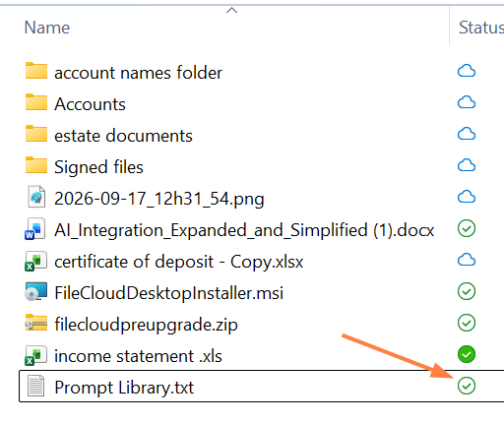Image resolution: width=504 pixels, height=423 pixels.
Task: Click the Excel icon for income statement
Action: click(35, 355)
